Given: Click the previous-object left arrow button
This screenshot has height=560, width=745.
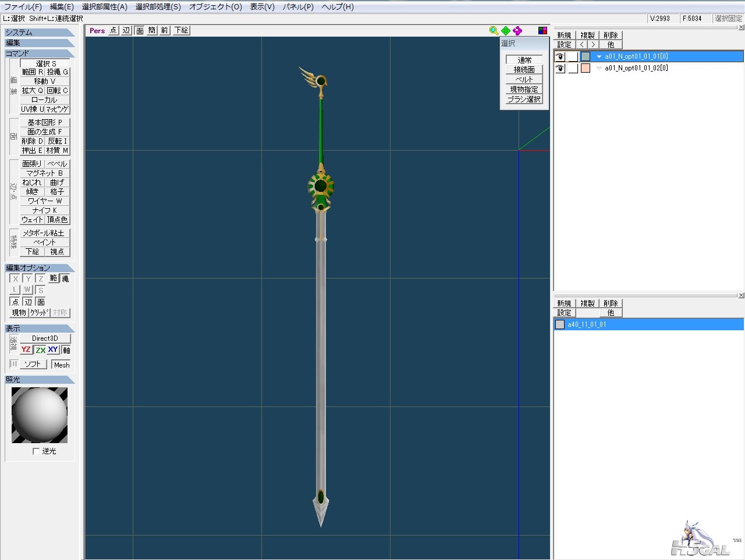Looking at the screenshot, I should pos(582,44).
